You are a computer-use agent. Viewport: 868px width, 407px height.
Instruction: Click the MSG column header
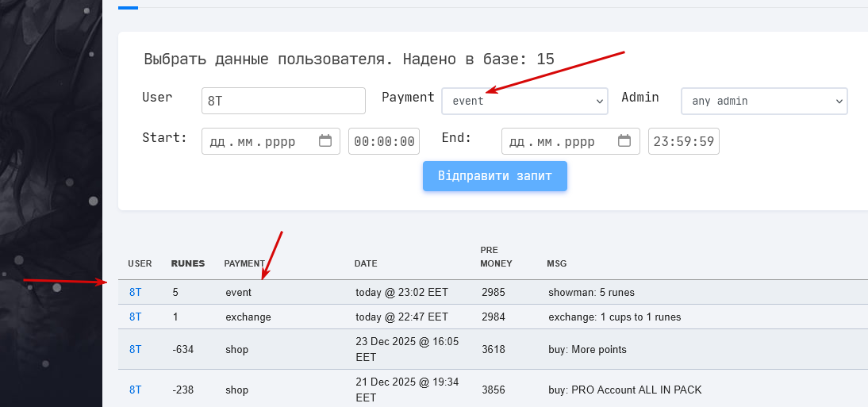point(556,263)
